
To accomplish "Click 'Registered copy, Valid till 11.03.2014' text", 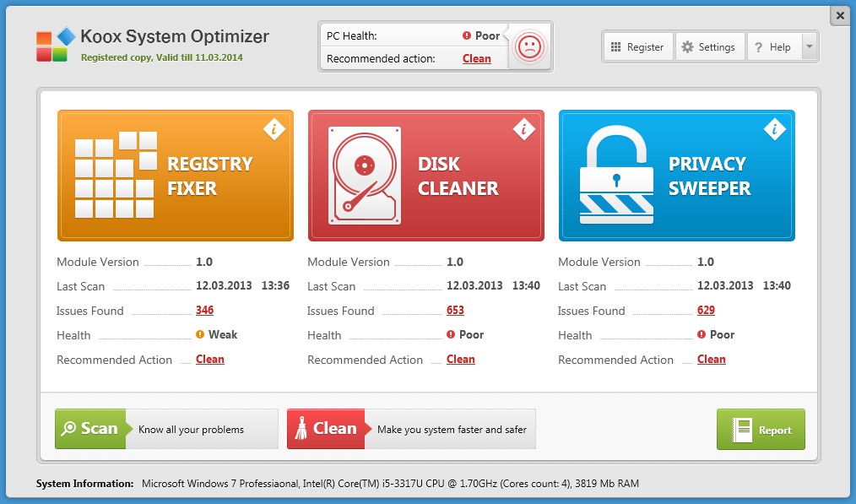I will (x=161, y=57).
